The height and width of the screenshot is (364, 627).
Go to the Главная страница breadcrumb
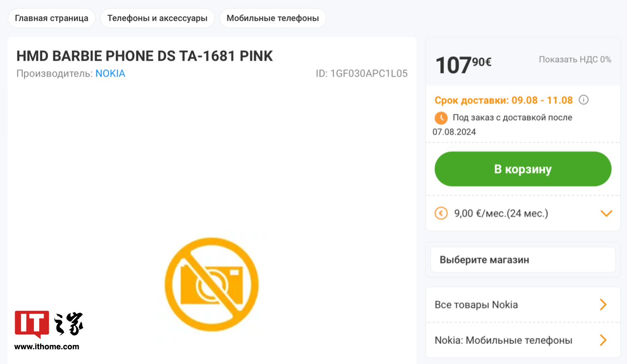click(51, 18)
